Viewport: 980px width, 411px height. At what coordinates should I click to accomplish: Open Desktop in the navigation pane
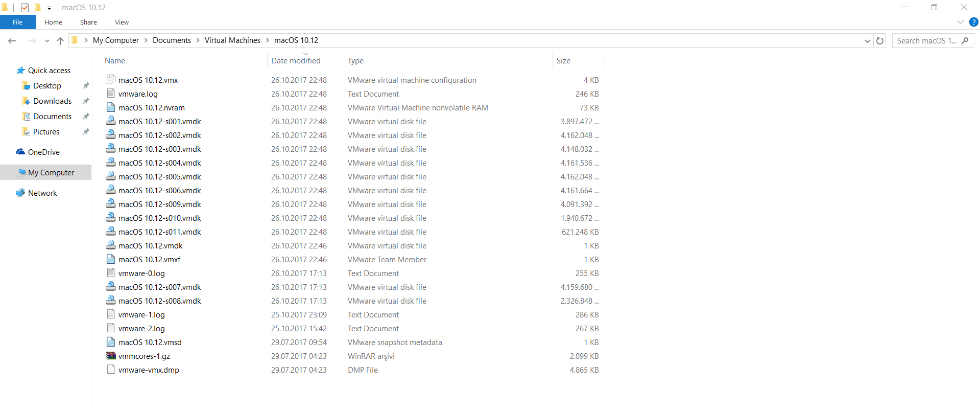tap(47, 86)
